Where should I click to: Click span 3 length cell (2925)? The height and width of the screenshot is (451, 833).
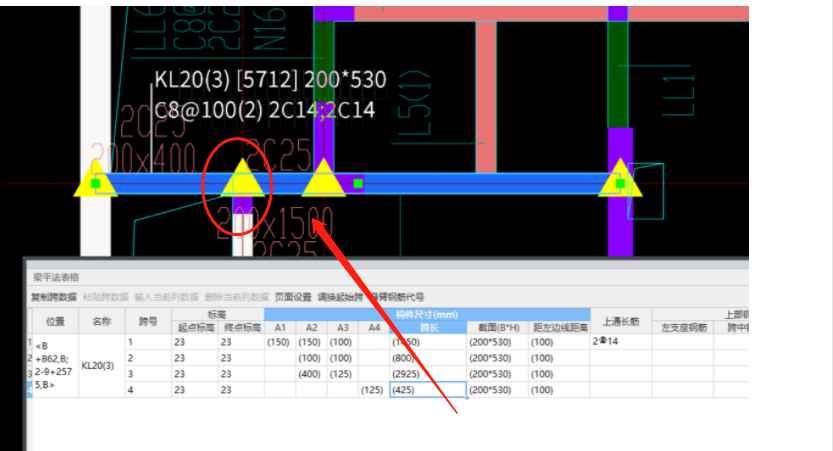click(x=428, y=374)
